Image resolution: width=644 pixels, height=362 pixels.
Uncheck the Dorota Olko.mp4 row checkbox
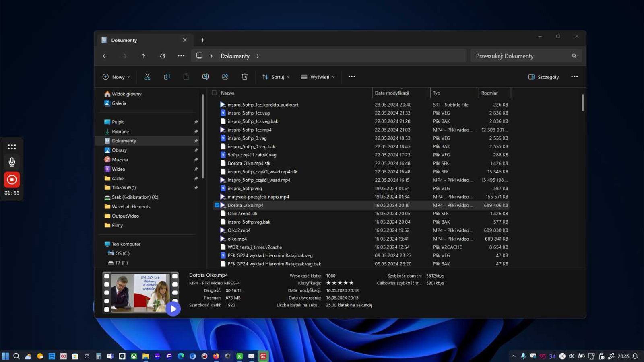click(217, 205)
